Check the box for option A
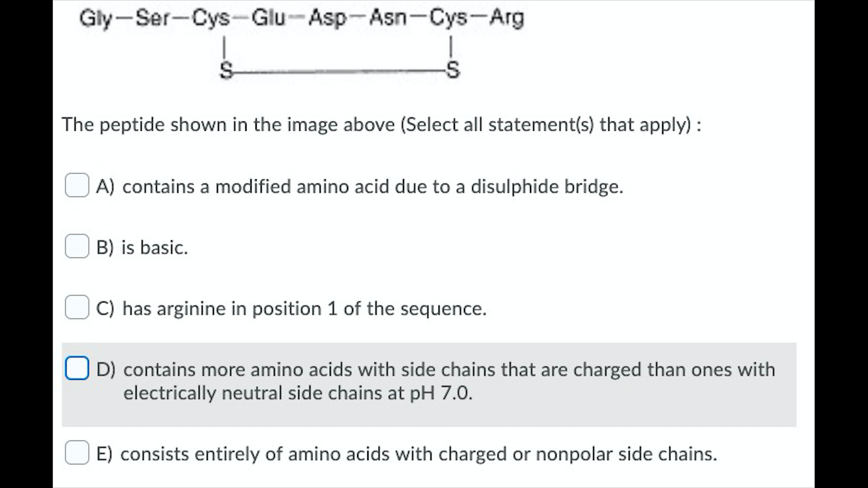This screenshot has width=868, height=488. pos(76,185)
